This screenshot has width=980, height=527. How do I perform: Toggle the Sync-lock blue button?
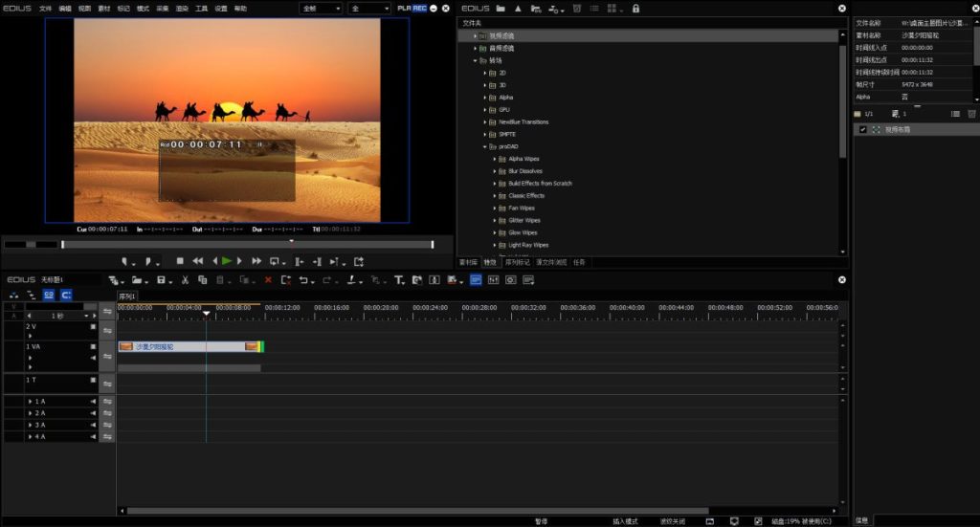coord(66,295)
